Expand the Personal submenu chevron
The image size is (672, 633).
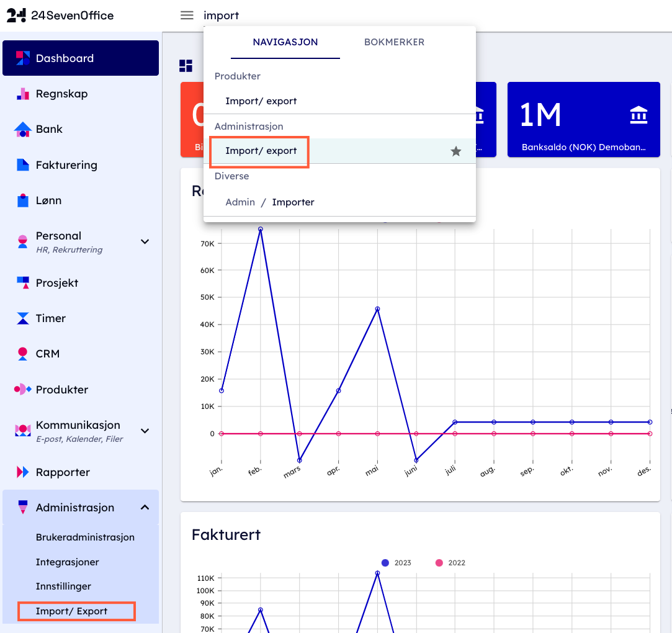145,241
